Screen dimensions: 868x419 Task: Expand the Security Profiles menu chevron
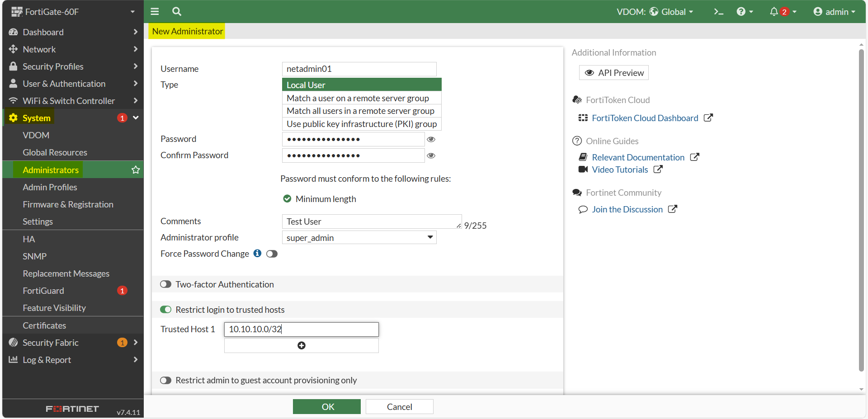click(135, 66)
